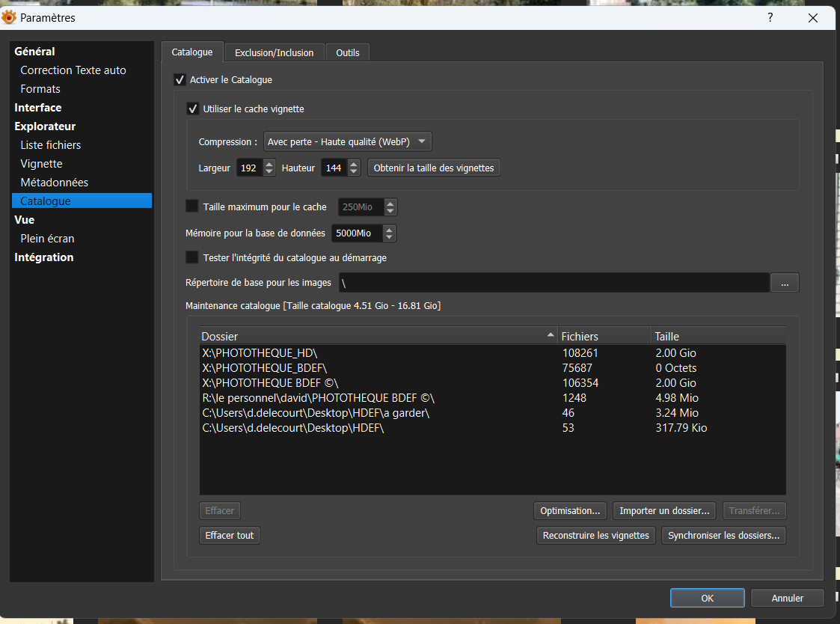Viewport: 840px width, 624px height.
Task: Open the browse folder ellipsis button
Action: click(x=785, y=283)
